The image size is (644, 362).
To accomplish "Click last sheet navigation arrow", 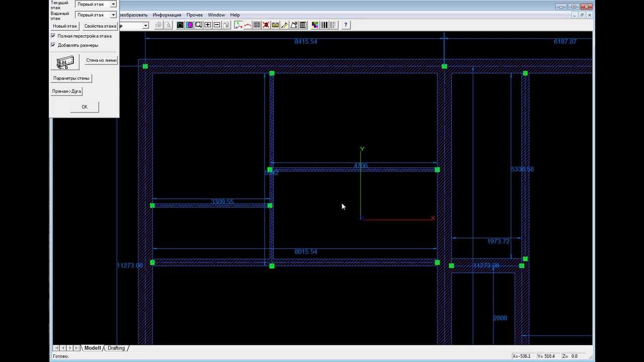I will click(76, 348).
